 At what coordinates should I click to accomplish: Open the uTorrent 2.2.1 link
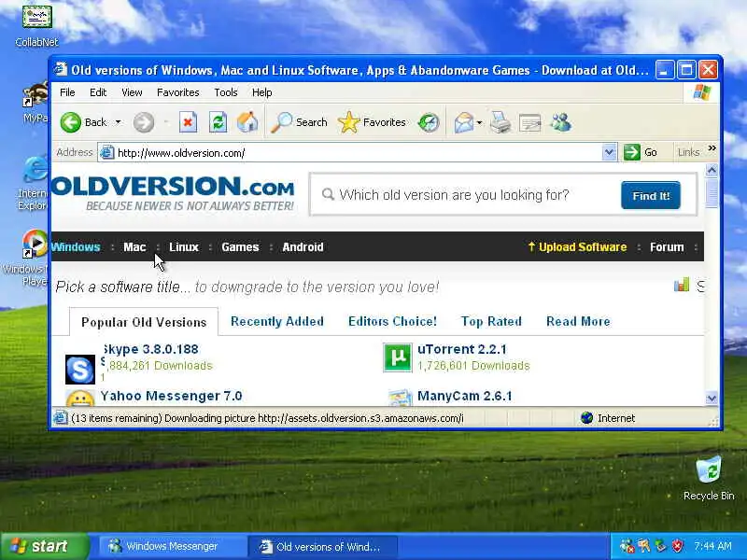pyautogui.click(x=462, y=349)
